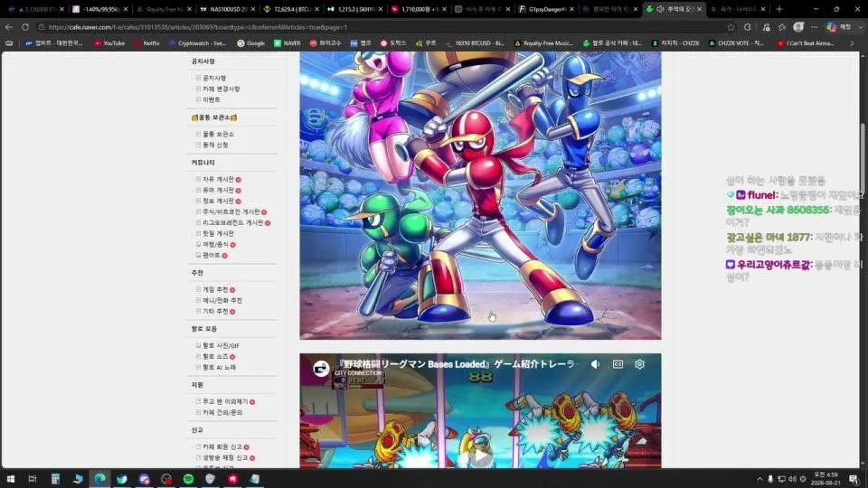Go back with the browser back arrow
Screen dimensions: 868x488
coord(9,26)
